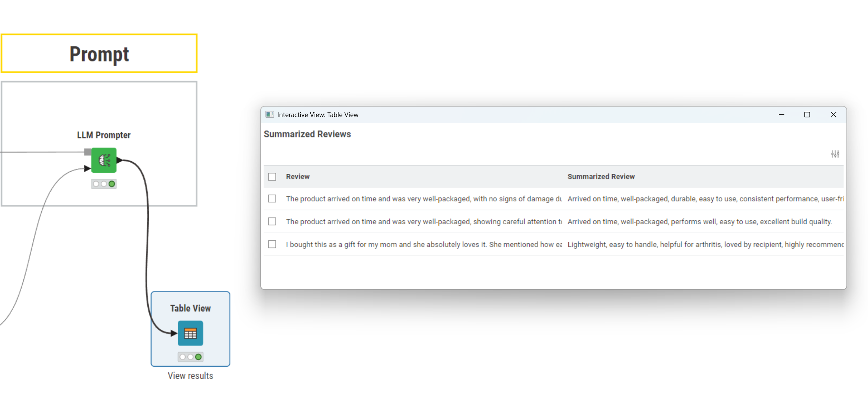868x400 pixels.
Task: Click the black output port arrow of LLM Prompter
Action: pyautogui.click(x=120, y=160)
